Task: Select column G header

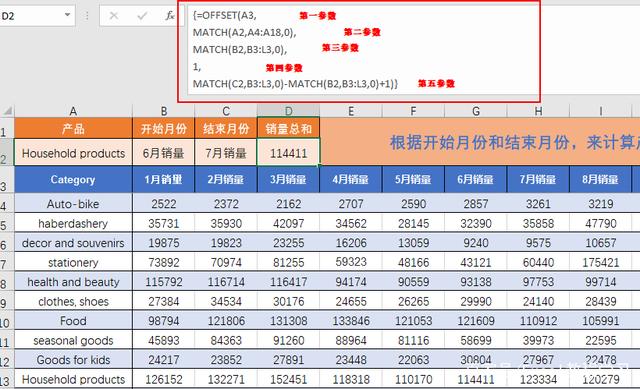Action: (x=476, y=111)
